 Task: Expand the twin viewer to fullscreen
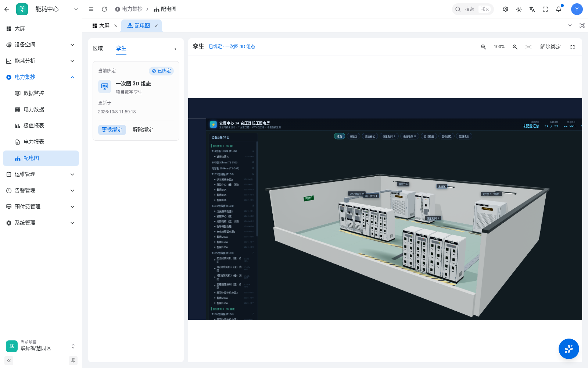pos(573,47)
